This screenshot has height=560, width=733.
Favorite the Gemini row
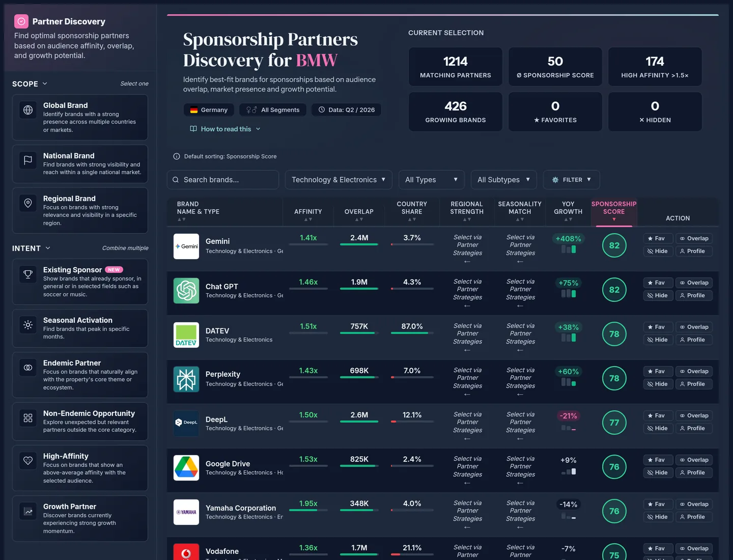[658, 238]
